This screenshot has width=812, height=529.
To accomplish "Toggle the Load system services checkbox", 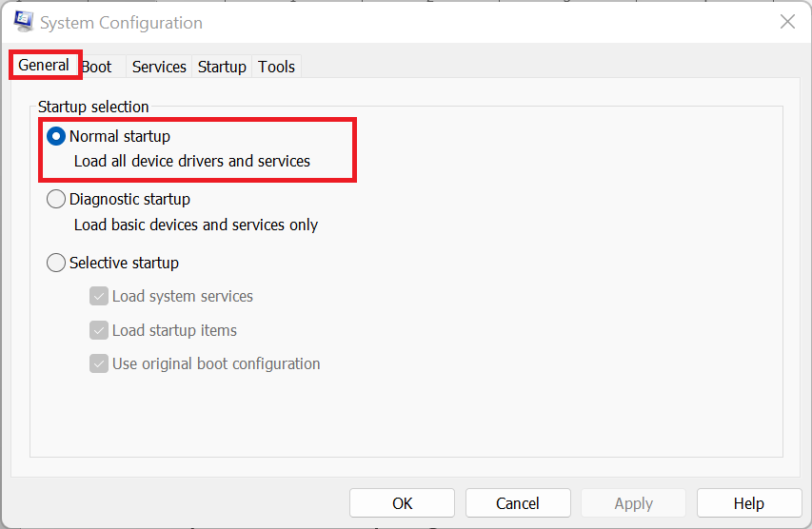I will [98, 296].
